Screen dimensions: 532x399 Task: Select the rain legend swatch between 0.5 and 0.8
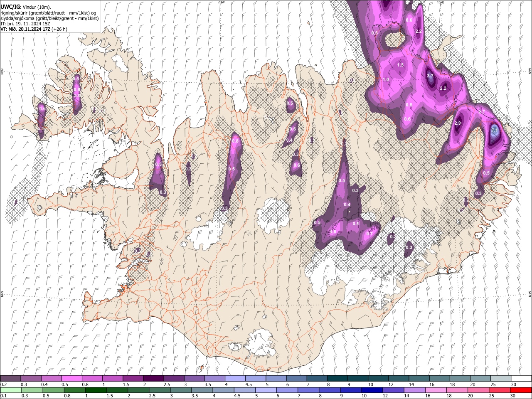click(54, 390)
